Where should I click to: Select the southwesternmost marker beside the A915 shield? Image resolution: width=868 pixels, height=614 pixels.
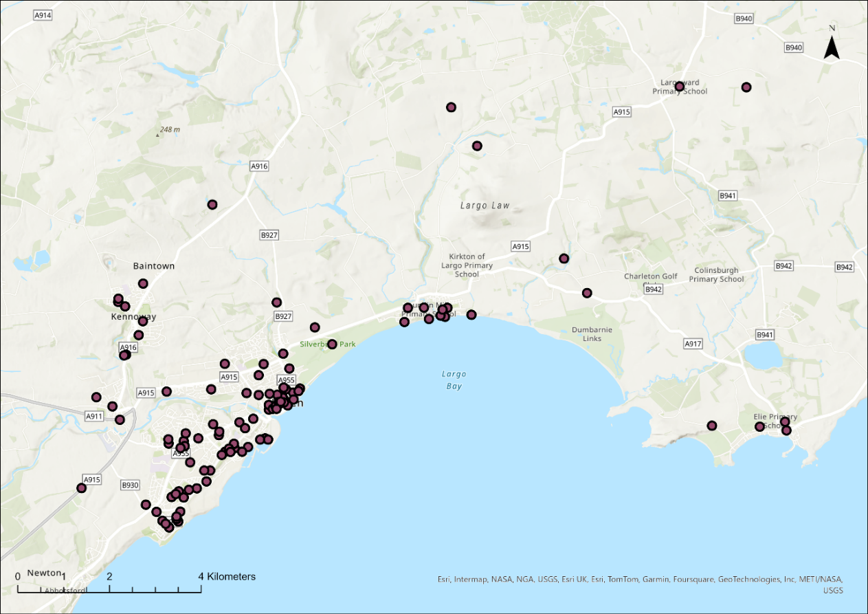click(81, 488)
